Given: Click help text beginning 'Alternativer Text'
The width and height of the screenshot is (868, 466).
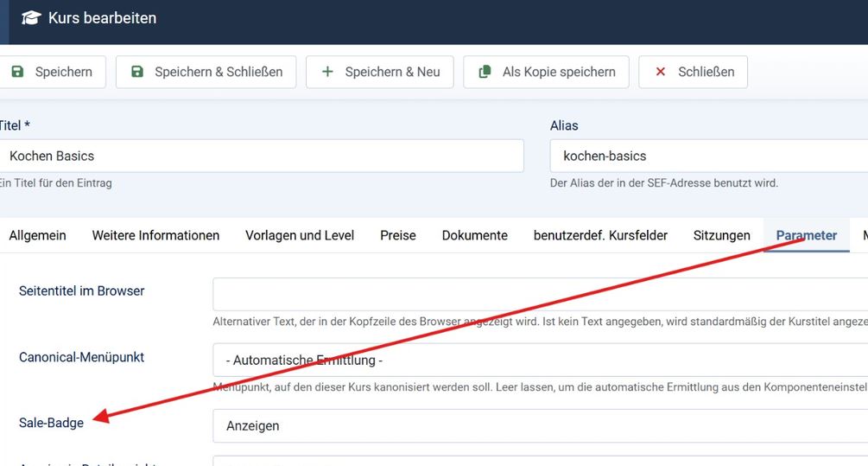Looking at the screenshot, I should (x=541, y=322).
